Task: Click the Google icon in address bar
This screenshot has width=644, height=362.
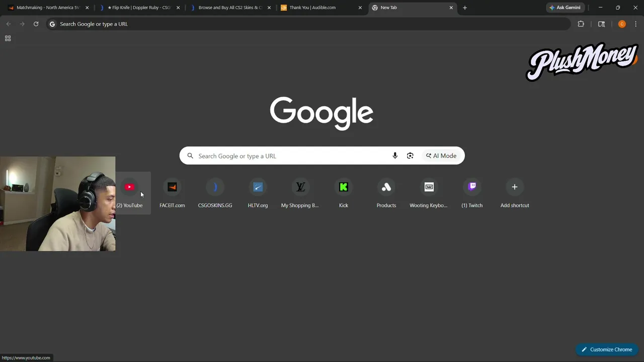Action: (x=52, y=24)
